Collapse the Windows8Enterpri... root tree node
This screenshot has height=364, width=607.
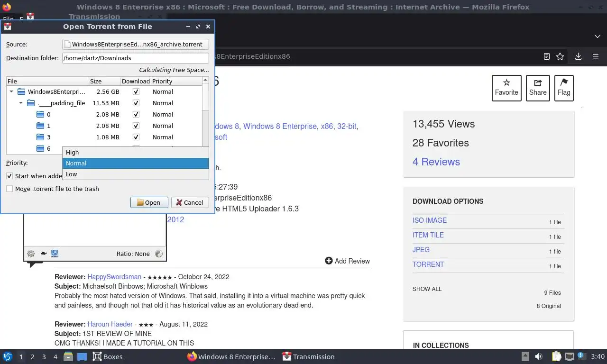tap(11, 91)
